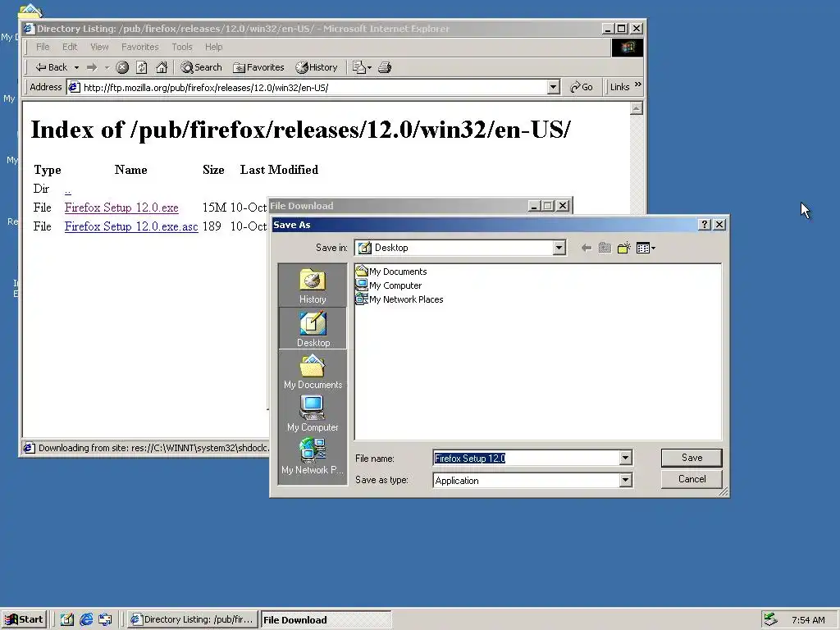The height and width of the screenshot is (630, 840).
Task: Click the Cancel button in Save As
Action: click(x=692, y=479)
